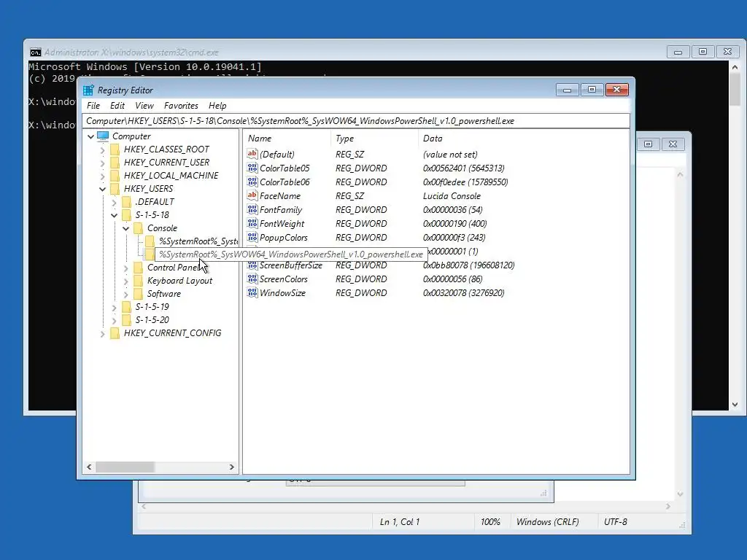The image size is (747, 560).
Task: Select the Keyboard Layout folder icon
Action: 138,281
